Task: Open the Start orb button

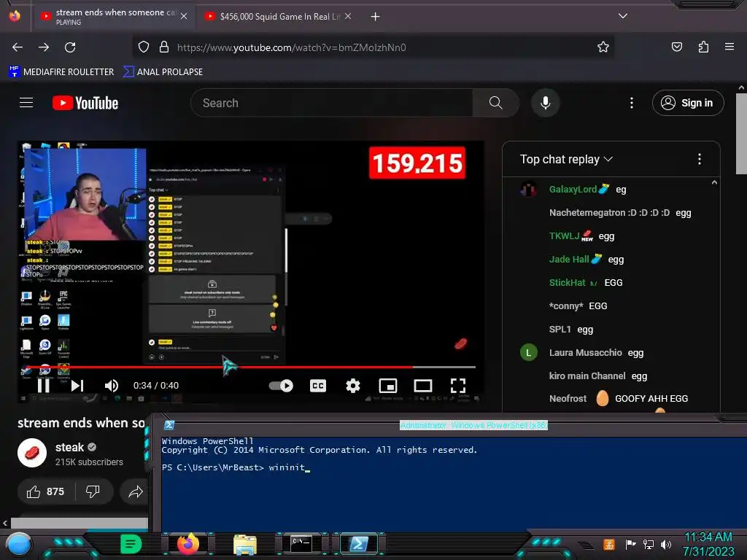Action: (19, 544)
